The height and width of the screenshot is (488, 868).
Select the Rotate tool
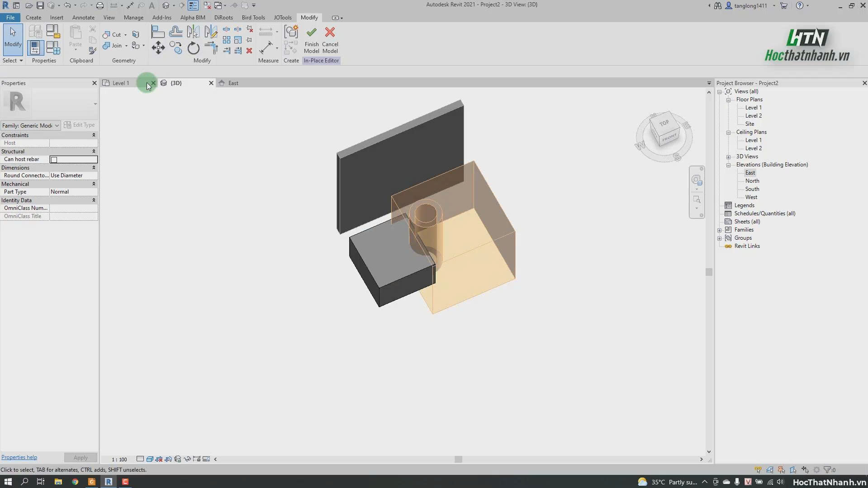tap(193, 47)
